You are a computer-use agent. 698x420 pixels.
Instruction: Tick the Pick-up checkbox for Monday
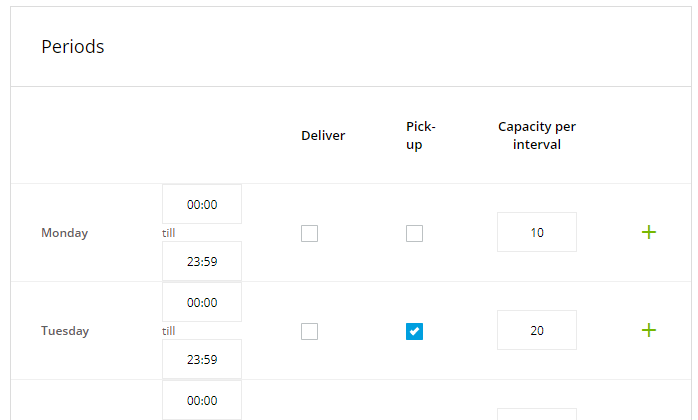[x=414, y=234]
